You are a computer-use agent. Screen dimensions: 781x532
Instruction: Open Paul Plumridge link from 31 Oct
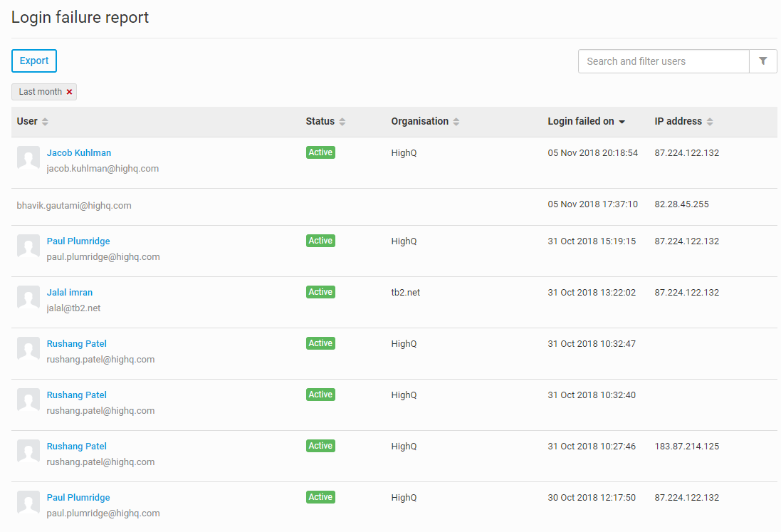coord(78,241)
